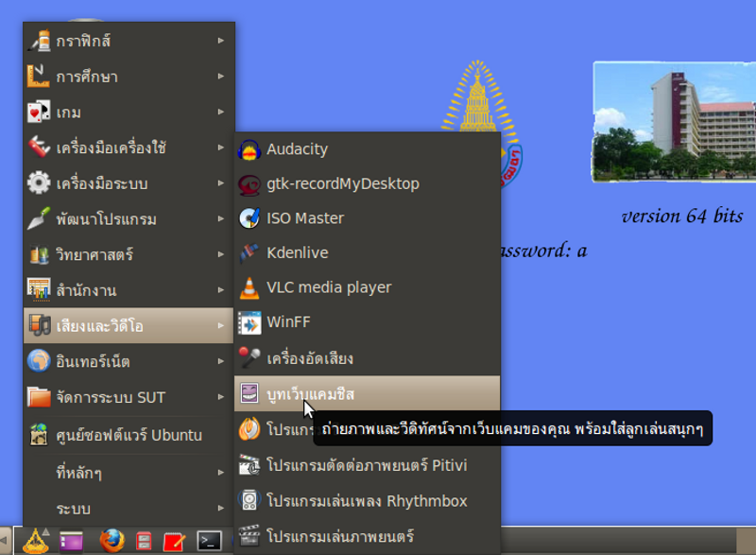Launch โปรแกรมตัดต่อภาพยนตร์ Pitivi
Image resolution: width=756 pixels, height=555 pixels.
click(x=368, y=465)
